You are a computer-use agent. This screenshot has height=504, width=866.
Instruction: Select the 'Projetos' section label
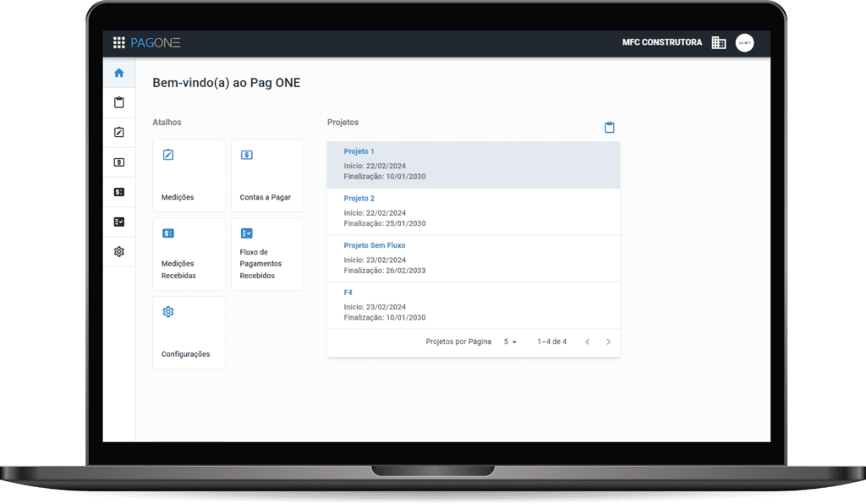(x=343, y=122)
